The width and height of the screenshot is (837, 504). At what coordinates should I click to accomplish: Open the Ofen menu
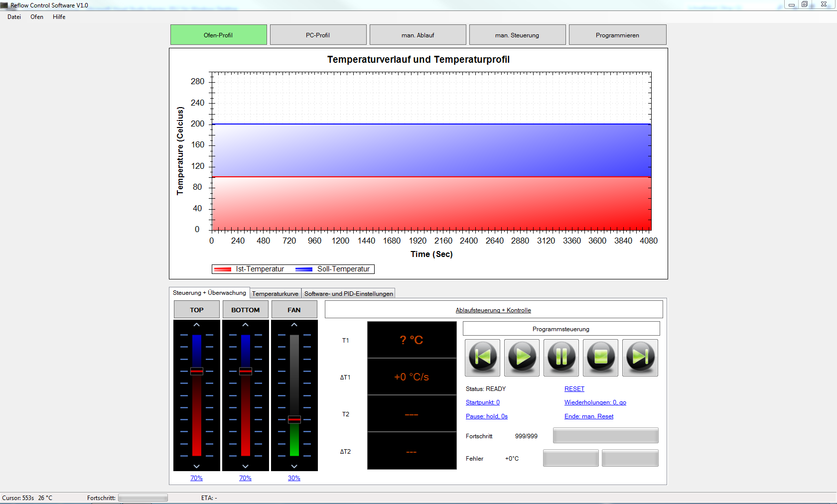click(x=37, y=17)
